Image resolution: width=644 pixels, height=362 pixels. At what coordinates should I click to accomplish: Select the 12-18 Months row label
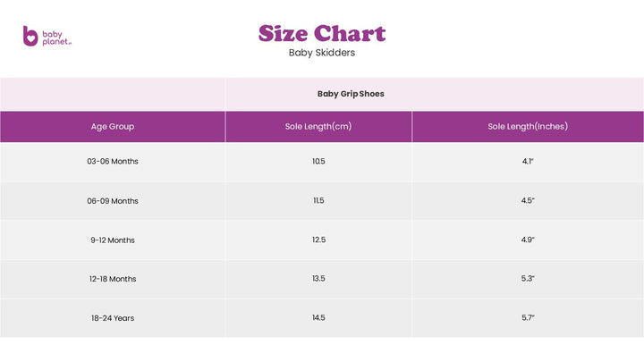[113, 279]
